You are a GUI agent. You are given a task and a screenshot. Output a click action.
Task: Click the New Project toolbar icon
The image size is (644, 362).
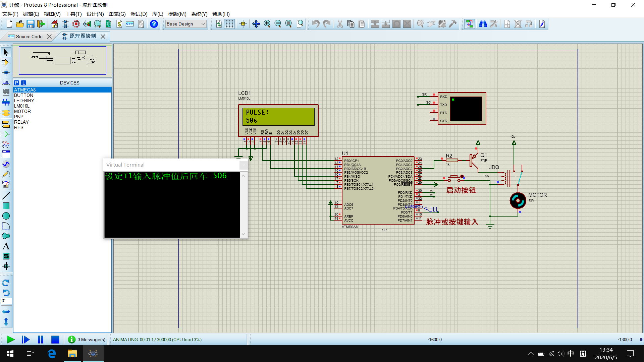point(9,24)
